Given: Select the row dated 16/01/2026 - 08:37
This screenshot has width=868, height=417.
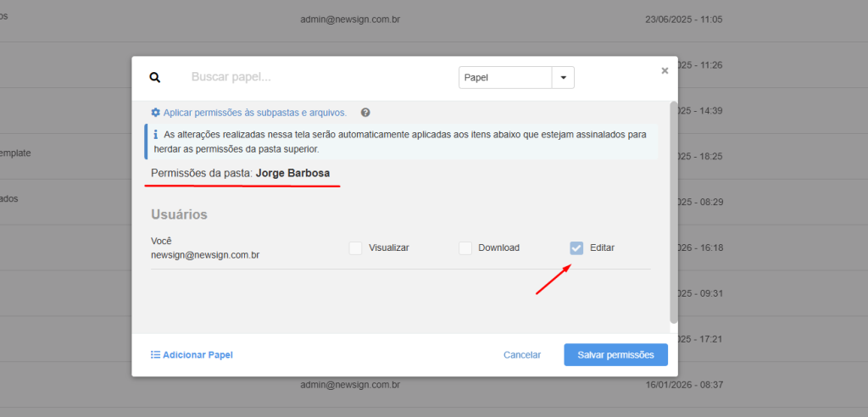Looking at the screenshot, I should click(349, 384).
